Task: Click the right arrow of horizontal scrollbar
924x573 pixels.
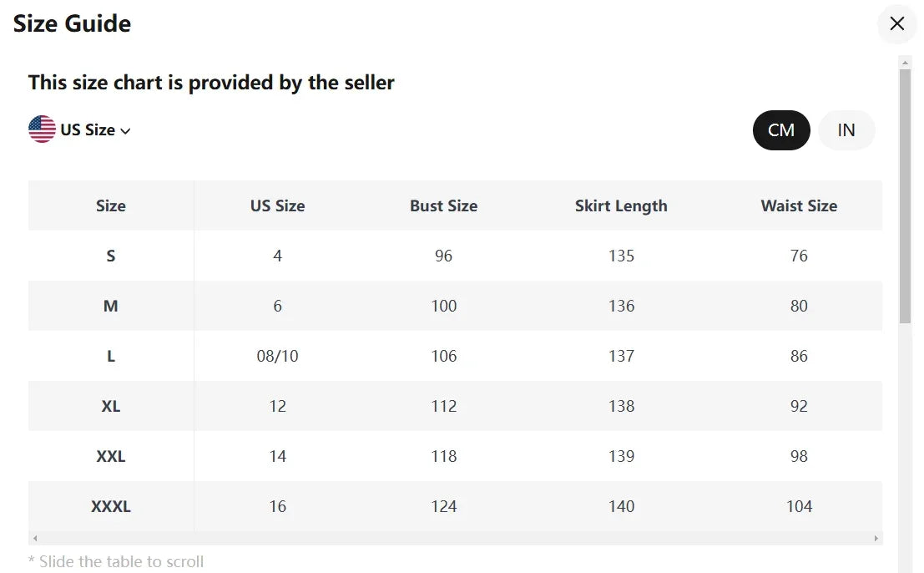Action: coord(875,539)
